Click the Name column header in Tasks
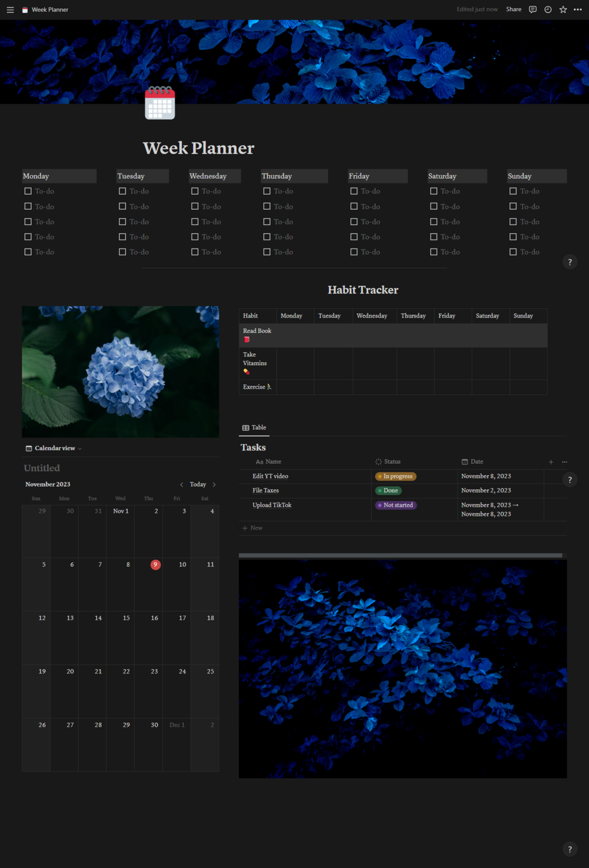589x868 pixels. [x=268, y=462]
